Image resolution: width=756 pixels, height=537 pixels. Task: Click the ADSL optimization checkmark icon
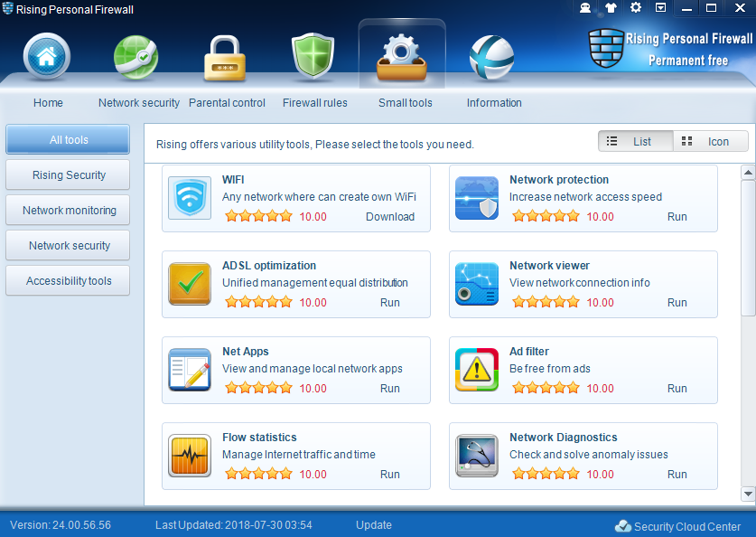(x=190, y=284)
